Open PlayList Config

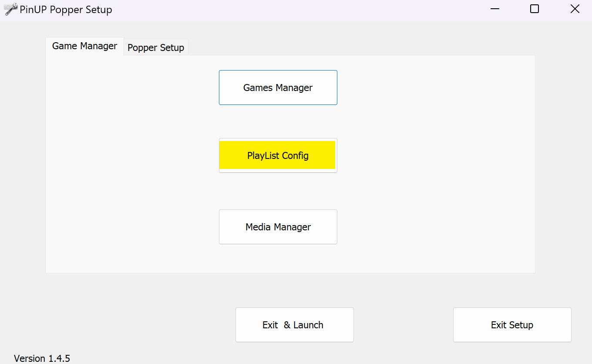(278, 155)
